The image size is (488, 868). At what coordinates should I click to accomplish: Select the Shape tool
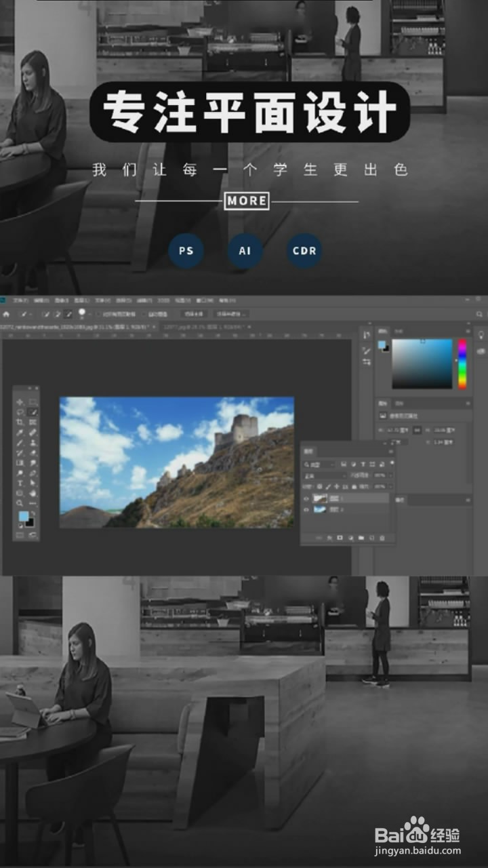pyautogui.click(x=20, y=493)
